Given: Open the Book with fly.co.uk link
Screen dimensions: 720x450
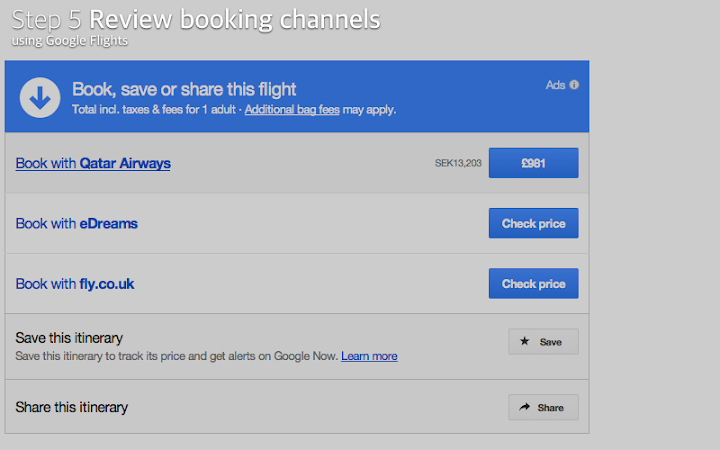Looking at the screenshot, I should (x=75, y=284).
